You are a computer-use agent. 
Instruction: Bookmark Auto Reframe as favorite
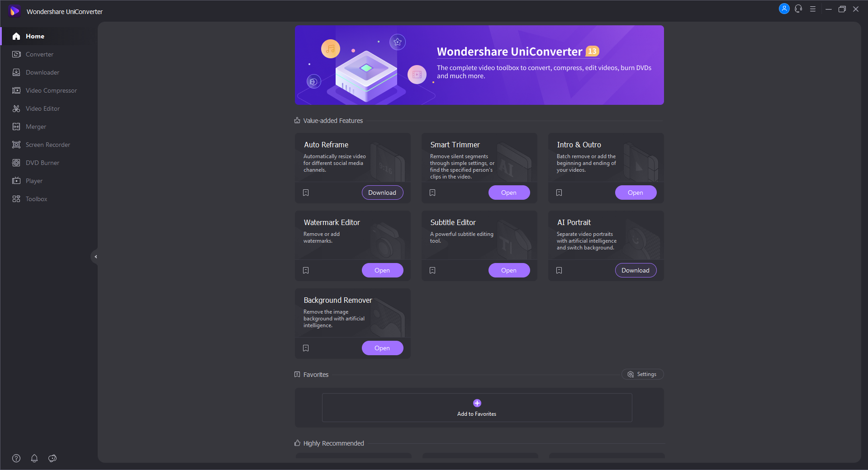coord(306,193)
